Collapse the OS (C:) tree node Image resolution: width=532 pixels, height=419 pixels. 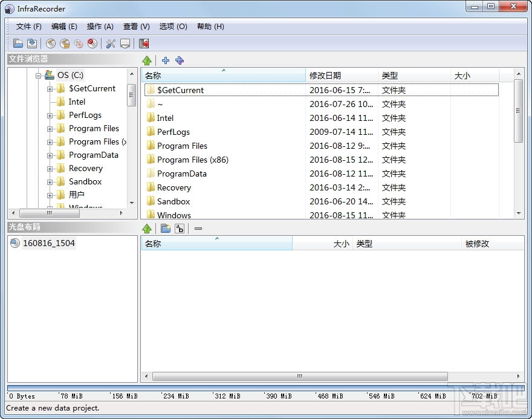[37, 75]
